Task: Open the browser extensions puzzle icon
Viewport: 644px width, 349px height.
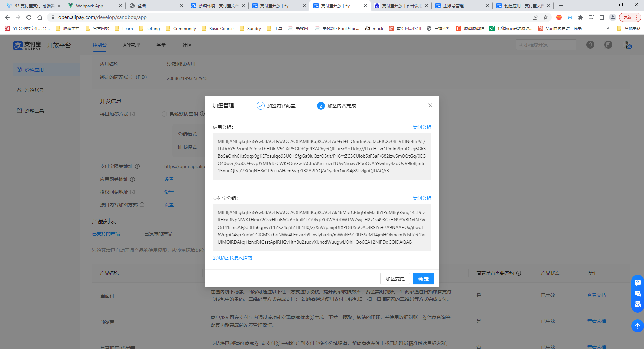Action: click(581, 17)
